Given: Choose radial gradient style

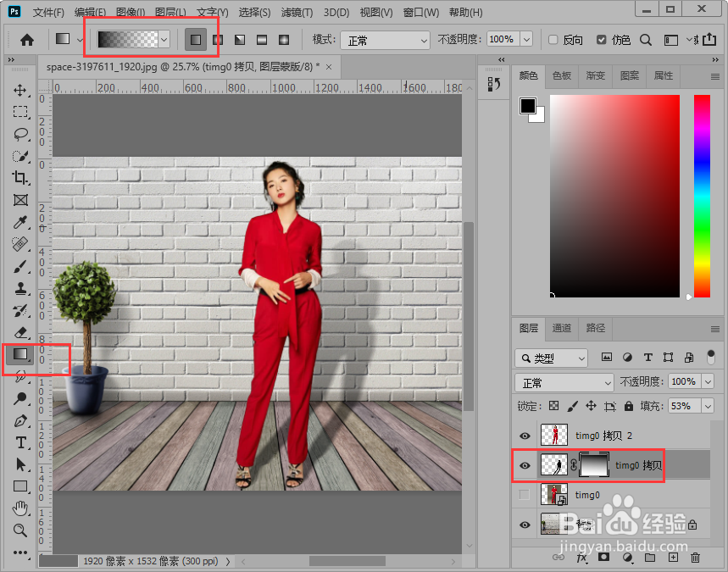Looking at the screenshot, I should pyautogui.click(x=217, y=40).
